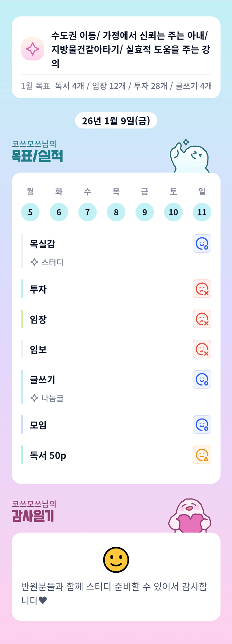Click the 26년 1월 9일(금) date pill
Image resolution: width=232 pixels, height=644 pixels.
[x=116, y=120]
